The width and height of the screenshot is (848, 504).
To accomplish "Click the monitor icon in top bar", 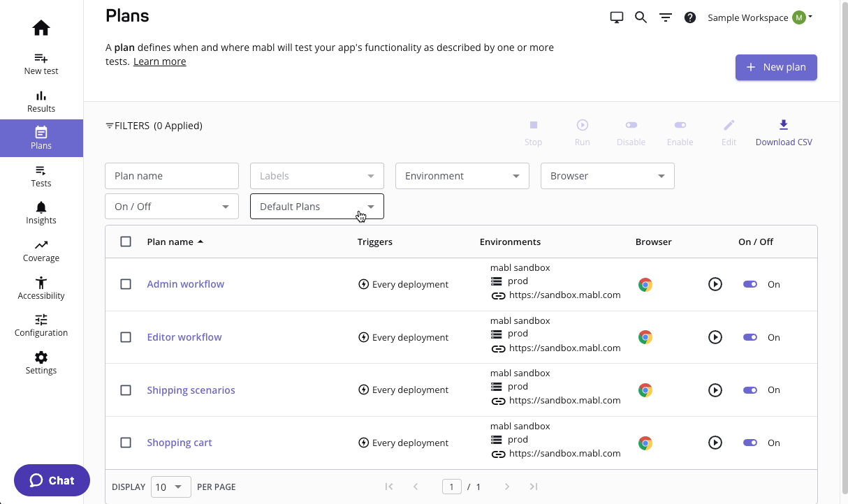I will coord(617,17).
